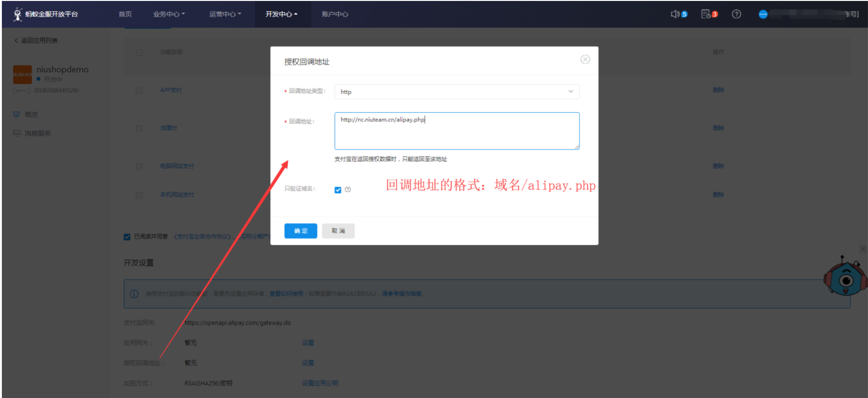This screenshot has height=398, width=868.
Task: Open the 手机网站支付 feature link
Action: point(177,195)
